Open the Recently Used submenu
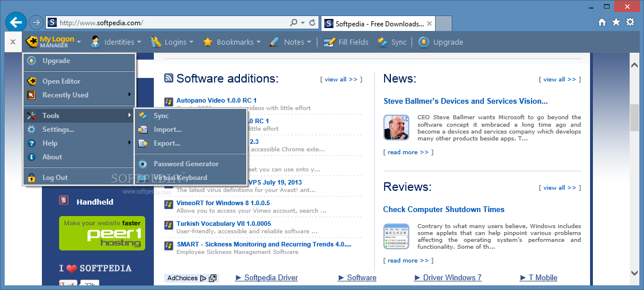 79,95
